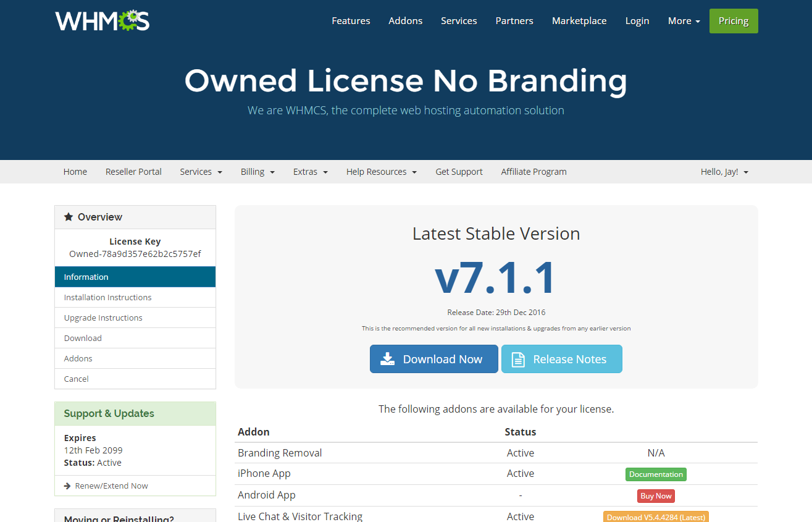This screenshot has height=522, width=812.
Task: Open Addons in the top navigation
Action: click(x=406, y=21)
